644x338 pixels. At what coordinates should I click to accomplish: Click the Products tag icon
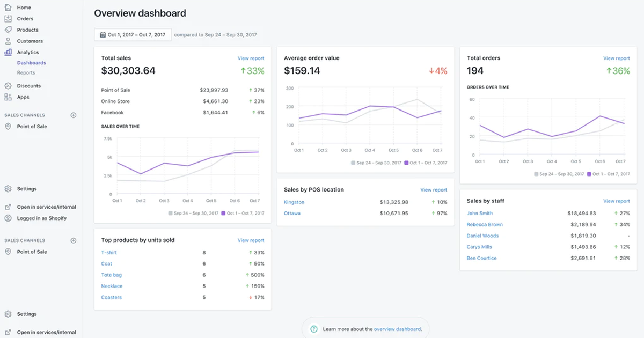coord(8,30)
